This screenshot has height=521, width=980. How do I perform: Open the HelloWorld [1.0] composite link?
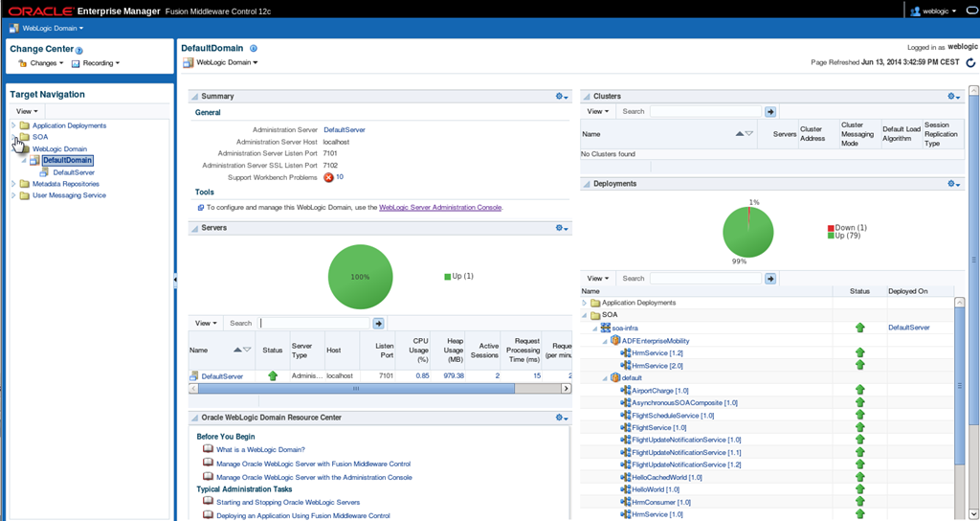[656, 489]
